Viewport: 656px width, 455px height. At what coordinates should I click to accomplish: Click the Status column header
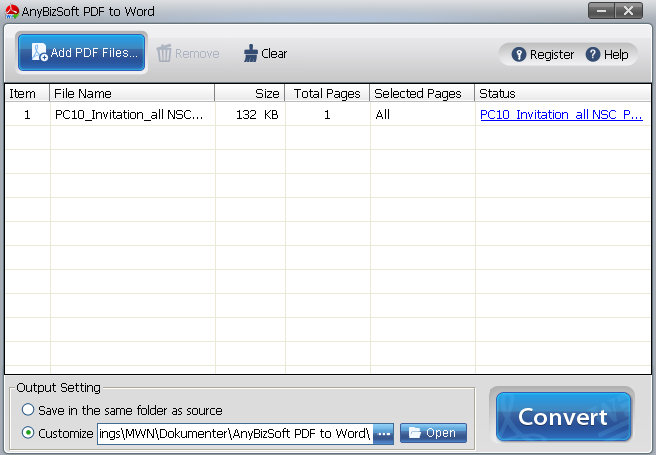pos(563,93)
